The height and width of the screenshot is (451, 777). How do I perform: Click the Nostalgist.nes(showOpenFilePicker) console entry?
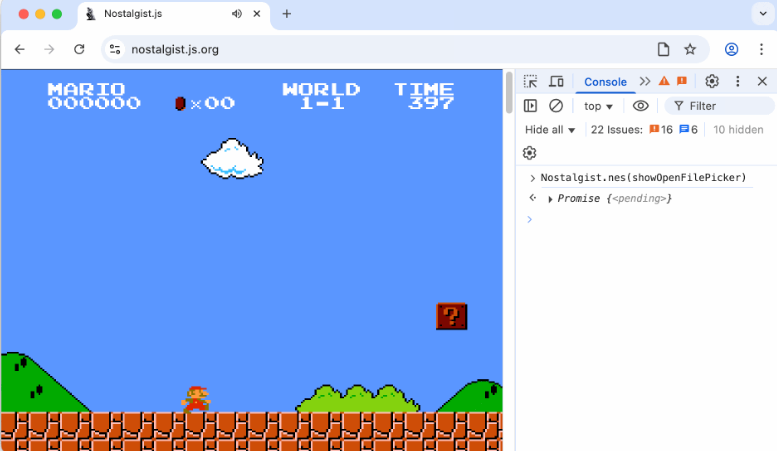(643, 177)
